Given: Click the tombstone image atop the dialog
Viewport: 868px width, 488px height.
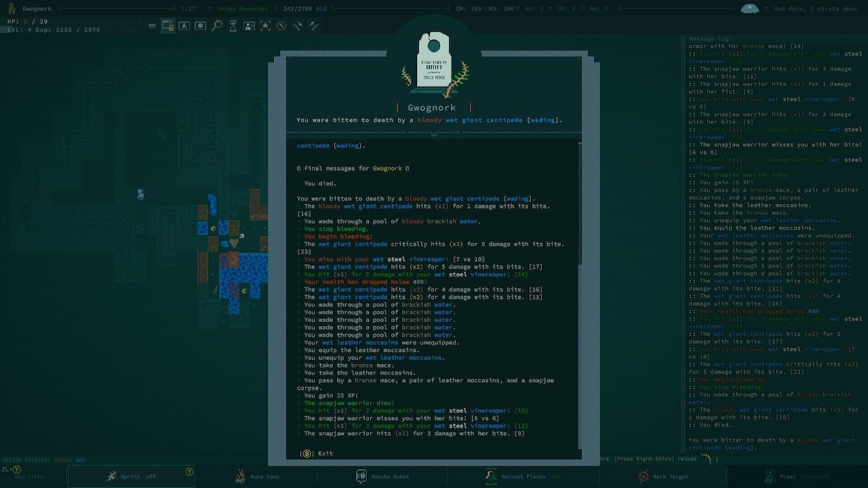Looking at the screenshot, I should [434, 61].
